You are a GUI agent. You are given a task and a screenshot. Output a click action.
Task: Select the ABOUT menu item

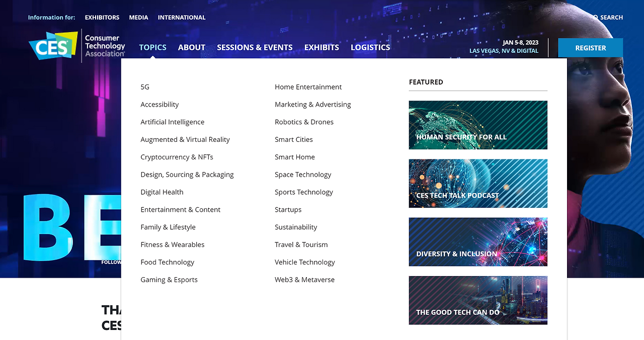pyautogui.click(x=191, y=47)
